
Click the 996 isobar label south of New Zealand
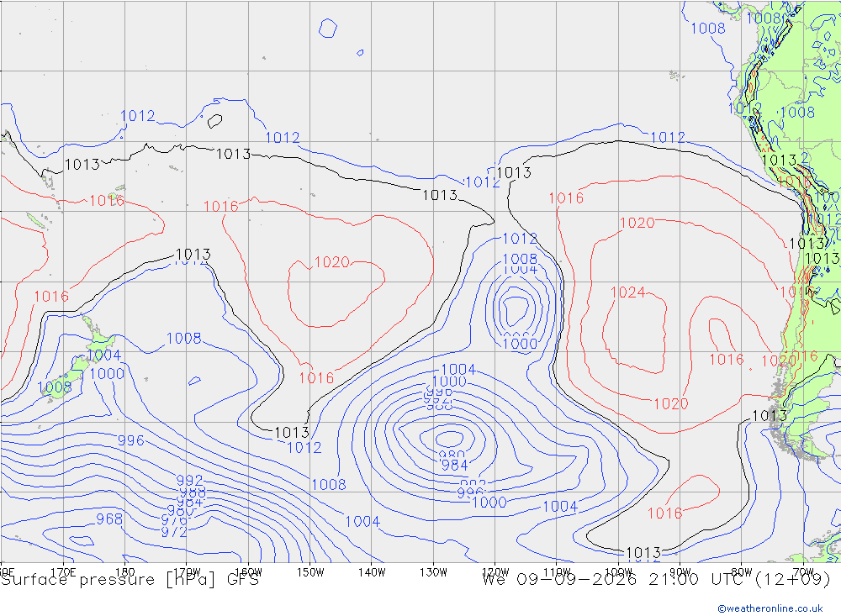(131, 440)
